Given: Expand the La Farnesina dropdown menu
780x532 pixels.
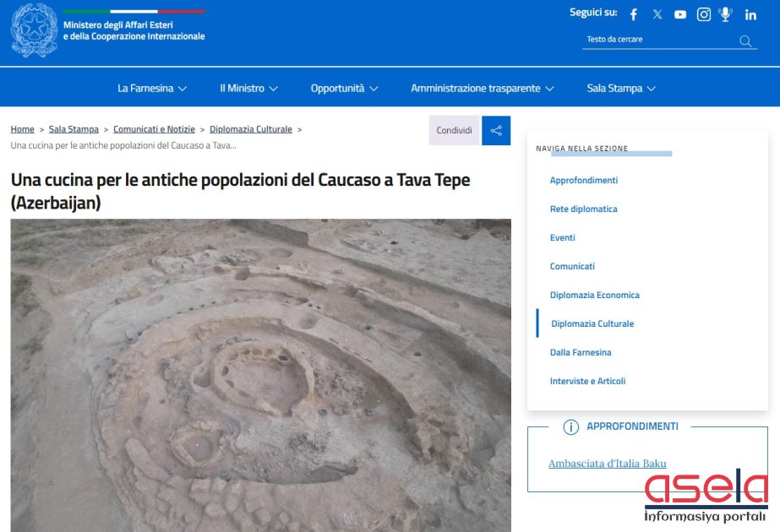Looking at the screenshot, I should coord(152,89).
